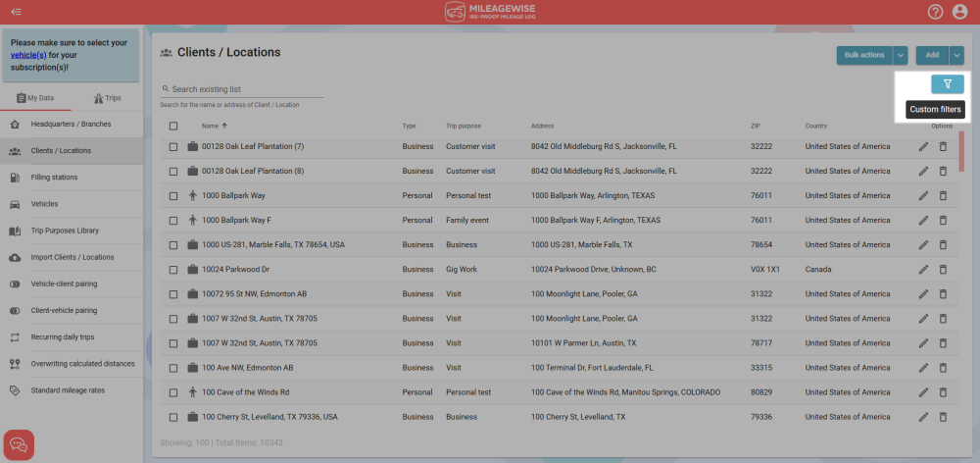Switch to the Trips tab
Image resolution: width=980 pixels, height=463 pixels.
(x=107, y=98)
